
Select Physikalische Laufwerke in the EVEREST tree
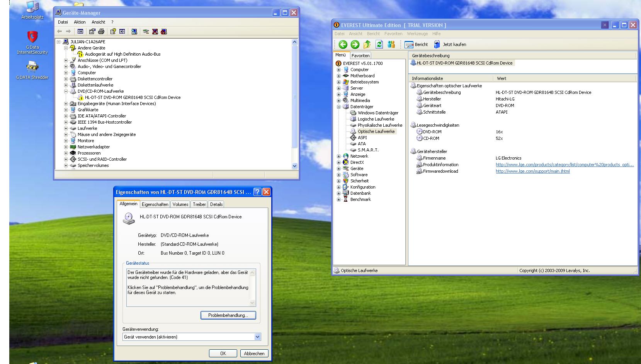[x=380, y=125]
